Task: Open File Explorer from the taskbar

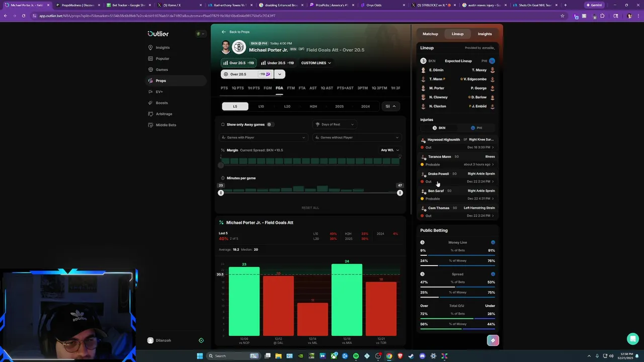Action: click(x=278, y=356)
